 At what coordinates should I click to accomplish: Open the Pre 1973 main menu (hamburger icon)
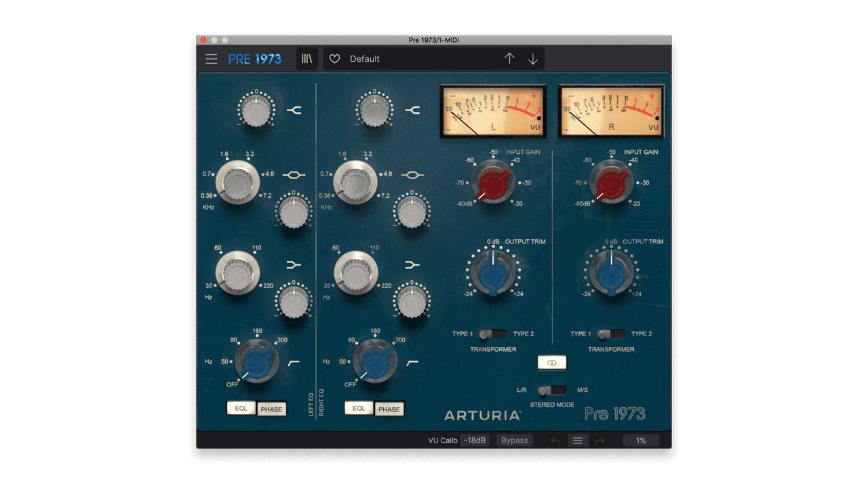coord(211,58)
